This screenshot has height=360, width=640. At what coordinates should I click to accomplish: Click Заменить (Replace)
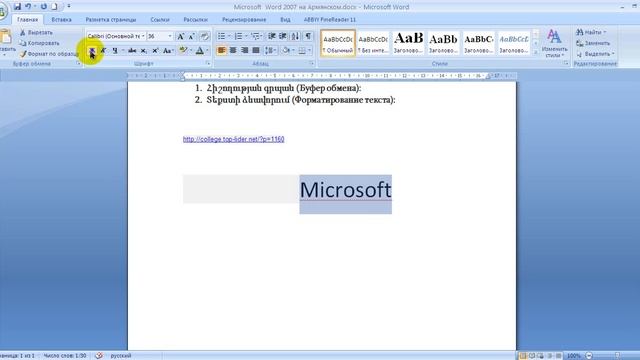(593, 43)
